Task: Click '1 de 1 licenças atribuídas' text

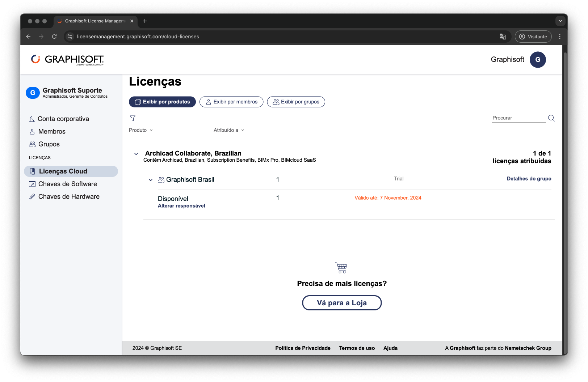Action: coord(522,157)
